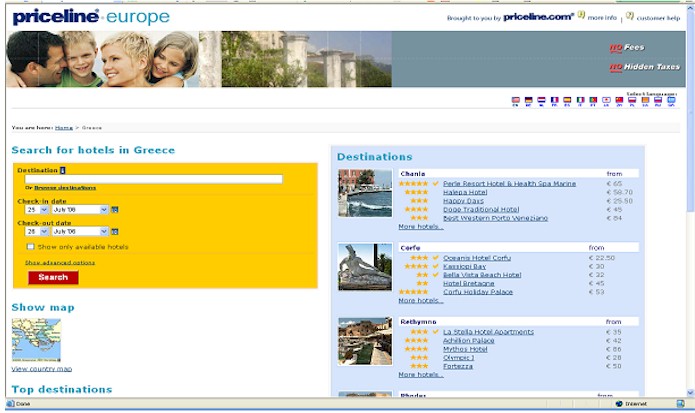This screenshot has height=413, width=695.
Task: Open the customer help link
Action: coord(658,18)
